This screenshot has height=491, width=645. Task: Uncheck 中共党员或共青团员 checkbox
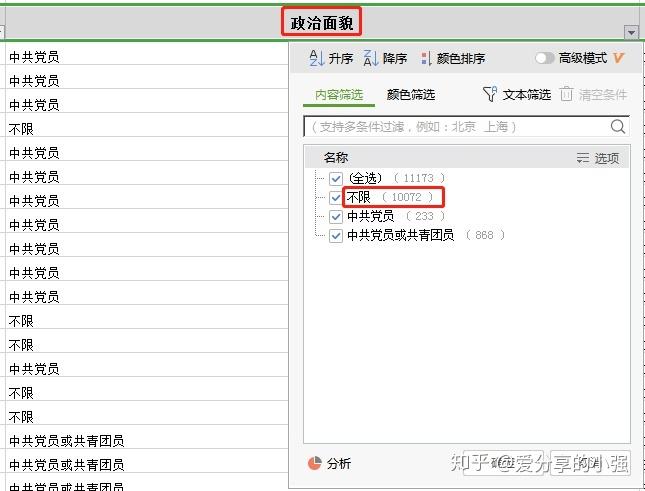pyautogui.click(x=336, y=236)
